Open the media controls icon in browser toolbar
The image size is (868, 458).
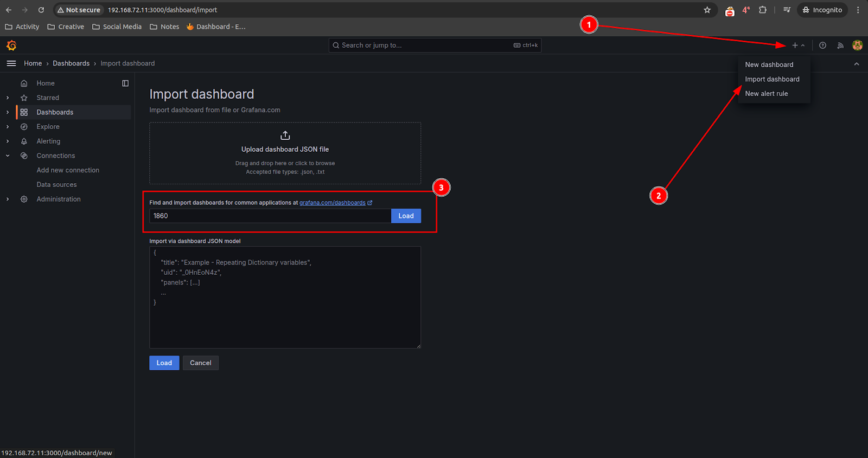(787, 10)
